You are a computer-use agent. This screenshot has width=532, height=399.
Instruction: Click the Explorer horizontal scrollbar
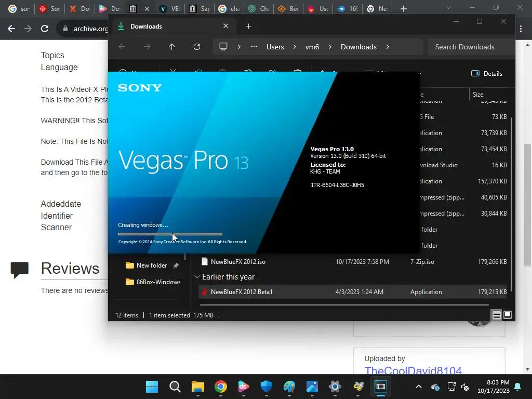click(343, 304)
